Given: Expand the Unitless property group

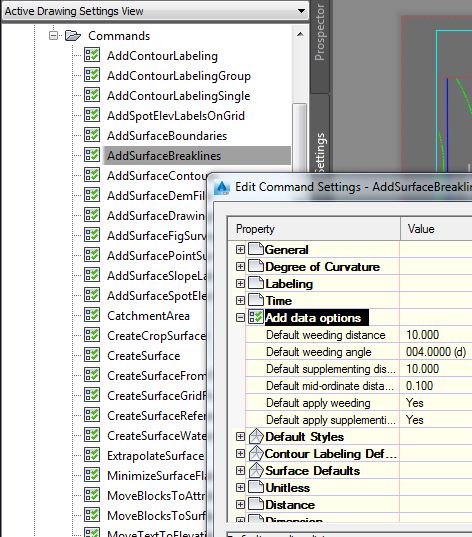Looking at the screenshot, I should tap(240, 487).
